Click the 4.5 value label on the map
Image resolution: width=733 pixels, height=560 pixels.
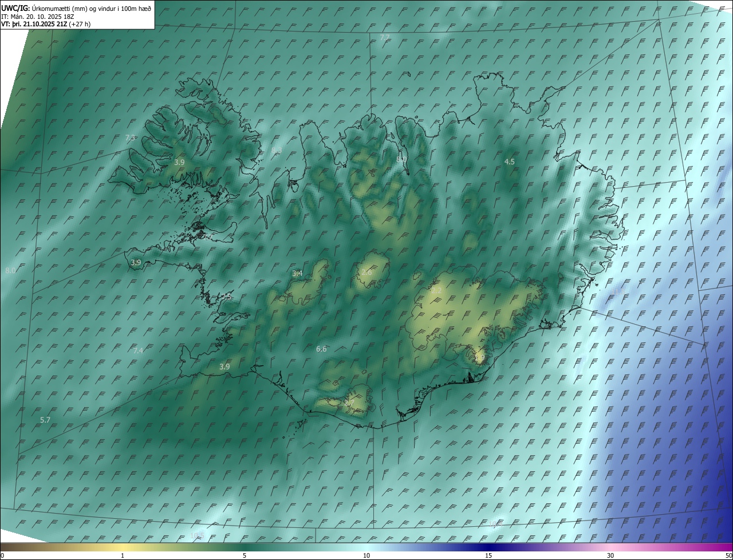509,162
